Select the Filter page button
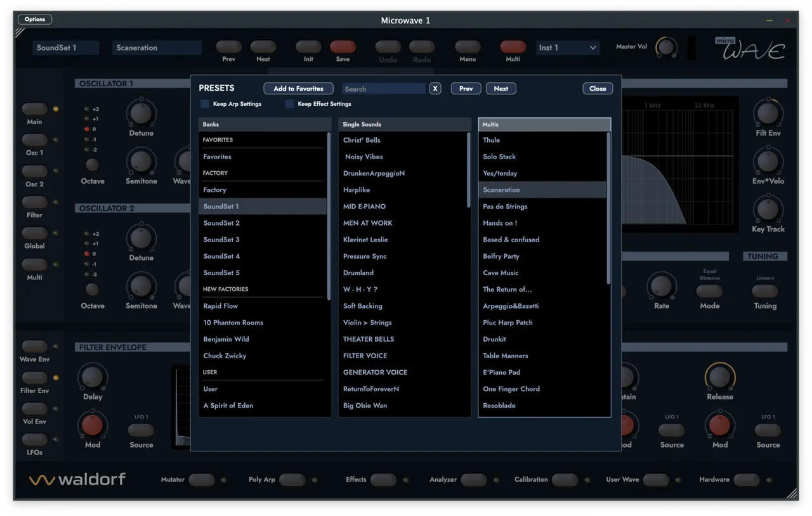Viewport: 812px width, 516px height. click(34, 202)
